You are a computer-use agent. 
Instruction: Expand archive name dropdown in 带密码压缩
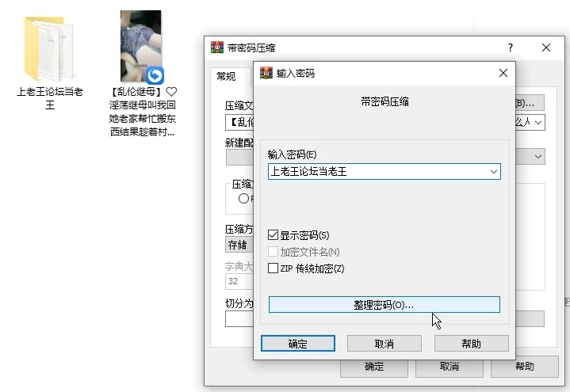(x=539, y=123)
